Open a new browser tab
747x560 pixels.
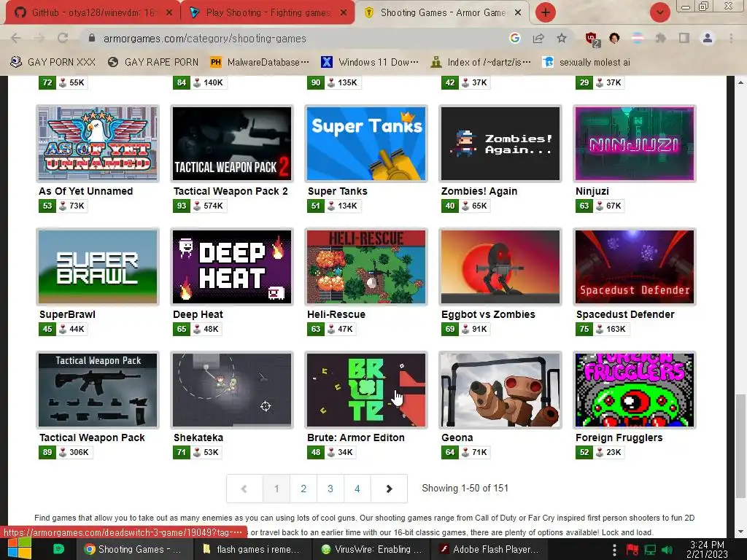tap(546, 12)
